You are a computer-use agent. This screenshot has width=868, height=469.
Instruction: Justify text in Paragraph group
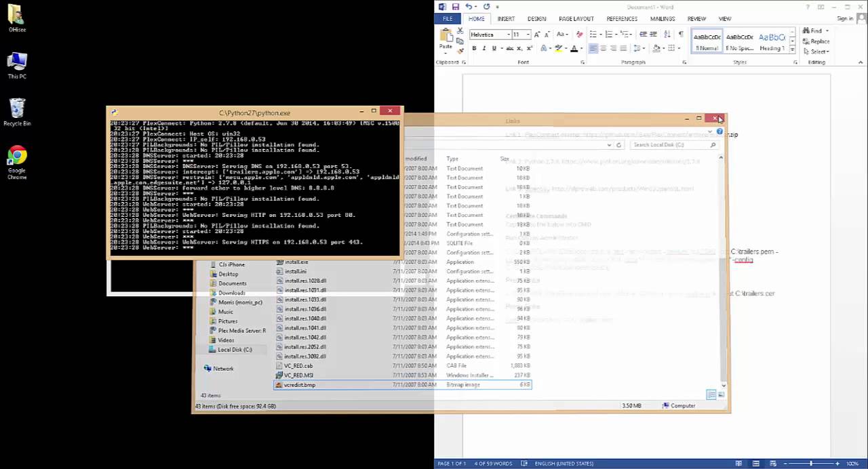coord(623,48)
